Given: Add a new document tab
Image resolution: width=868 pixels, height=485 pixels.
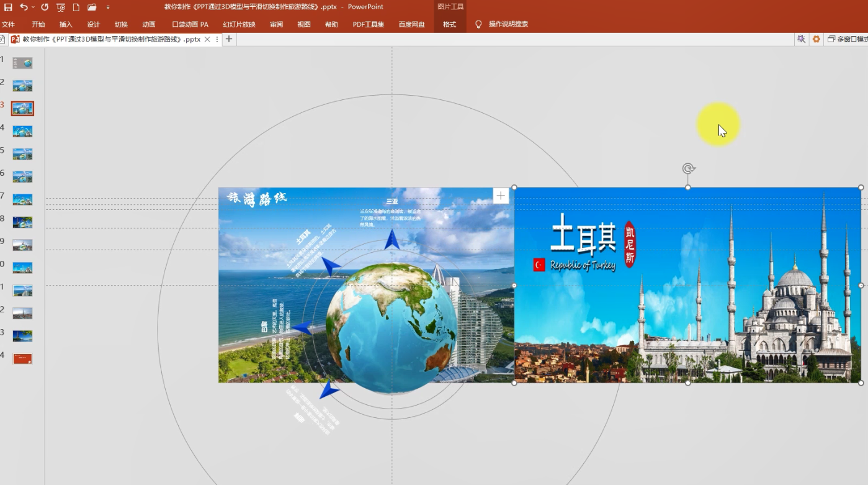Looking at the screenshot, I should [229, 39].
